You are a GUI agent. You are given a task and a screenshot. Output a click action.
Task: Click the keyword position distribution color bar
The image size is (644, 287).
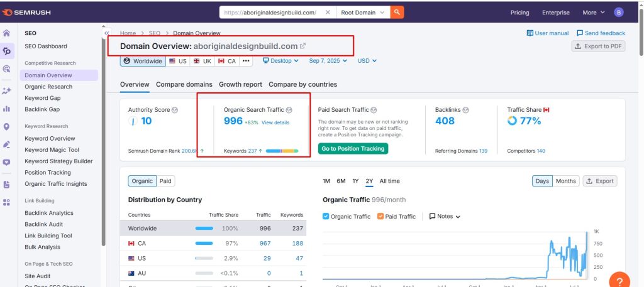282,151
